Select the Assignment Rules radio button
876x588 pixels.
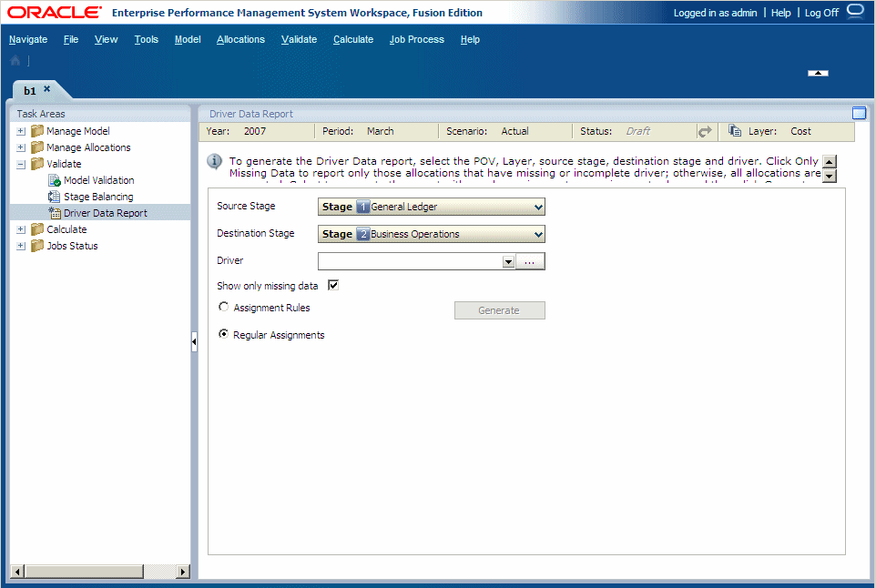(223, 306)
